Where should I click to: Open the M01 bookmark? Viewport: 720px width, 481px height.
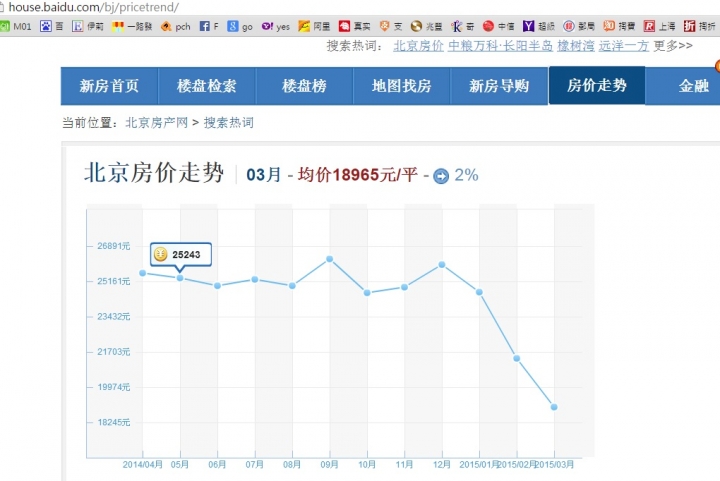[x=16, y=26]
